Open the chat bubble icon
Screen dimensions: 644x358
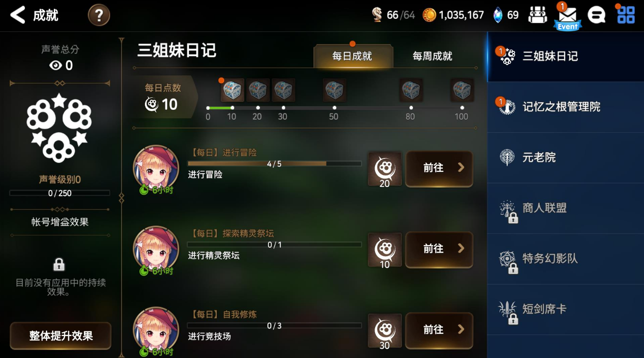[x=596, y=16]
